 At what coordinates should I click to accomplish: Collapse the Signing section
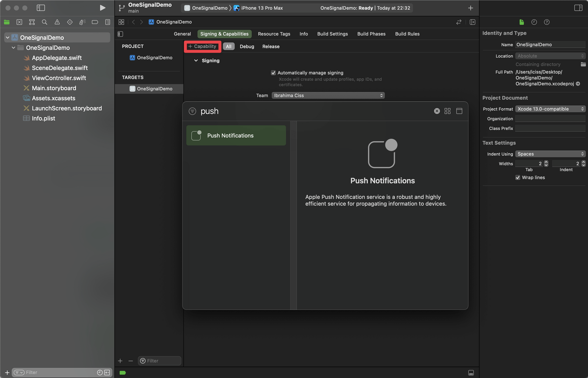tap(196, 61)
